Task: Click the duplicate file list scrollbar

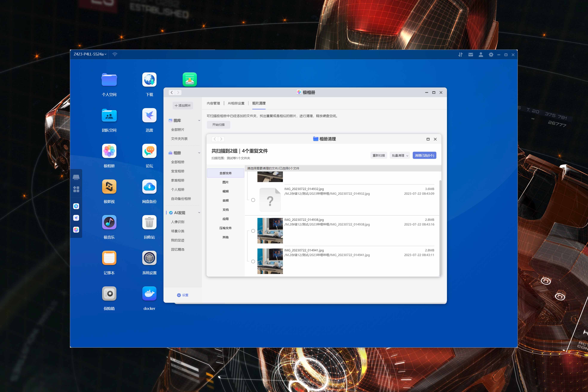Action: coord(440,228)
